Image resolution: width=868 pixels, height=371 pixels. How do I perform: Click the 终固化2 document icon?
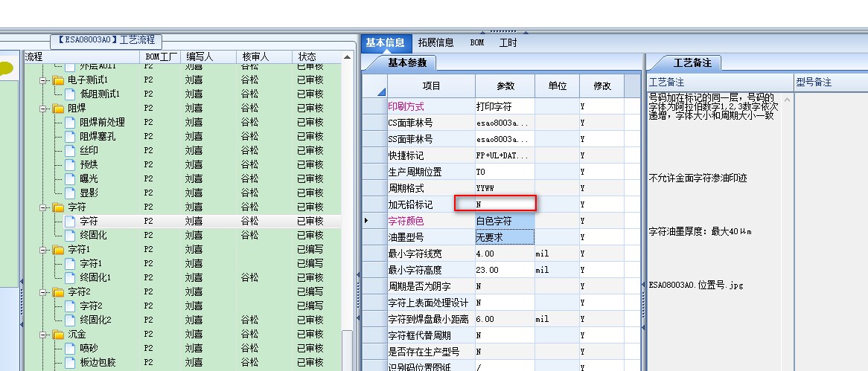coord(70,320)
